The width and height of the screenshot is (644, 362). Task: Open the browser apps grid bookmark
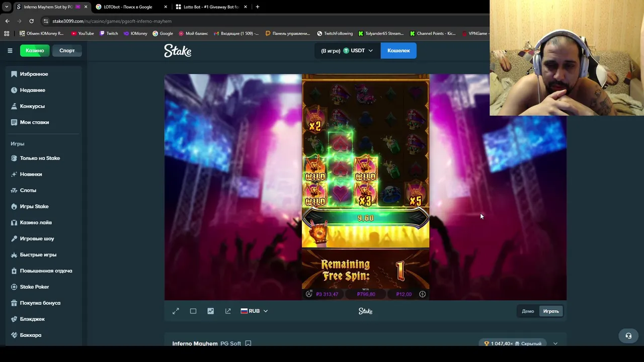tap(7, 33)
